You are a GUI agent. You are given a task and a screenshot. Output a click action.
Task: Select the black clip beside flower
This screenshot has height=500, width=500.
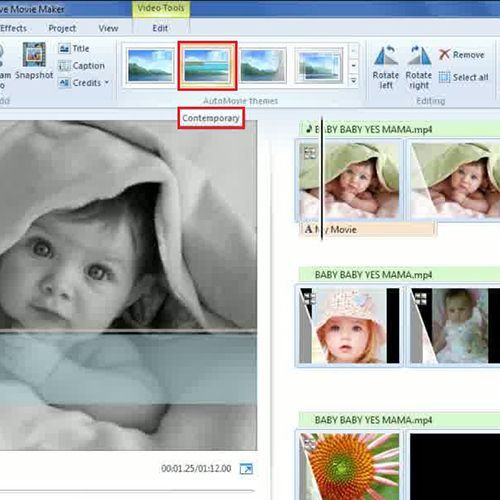tap(454, 466)
